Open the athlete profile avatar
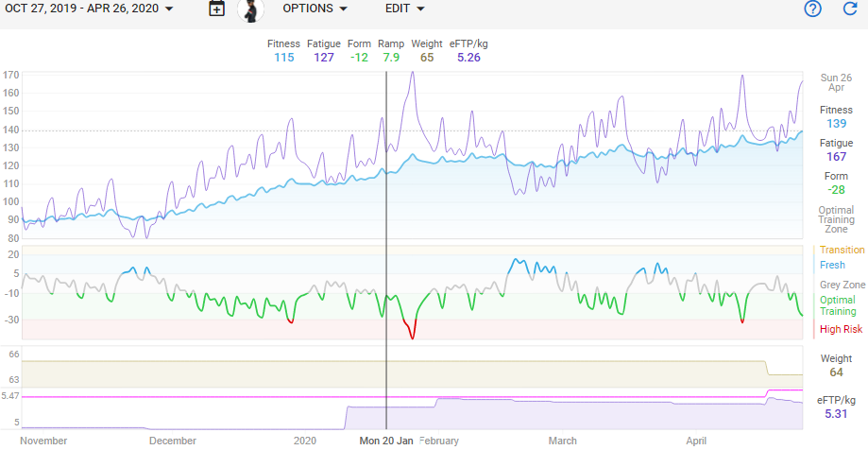The height and width of the screenshot is (450, 868). pos(250,9)
